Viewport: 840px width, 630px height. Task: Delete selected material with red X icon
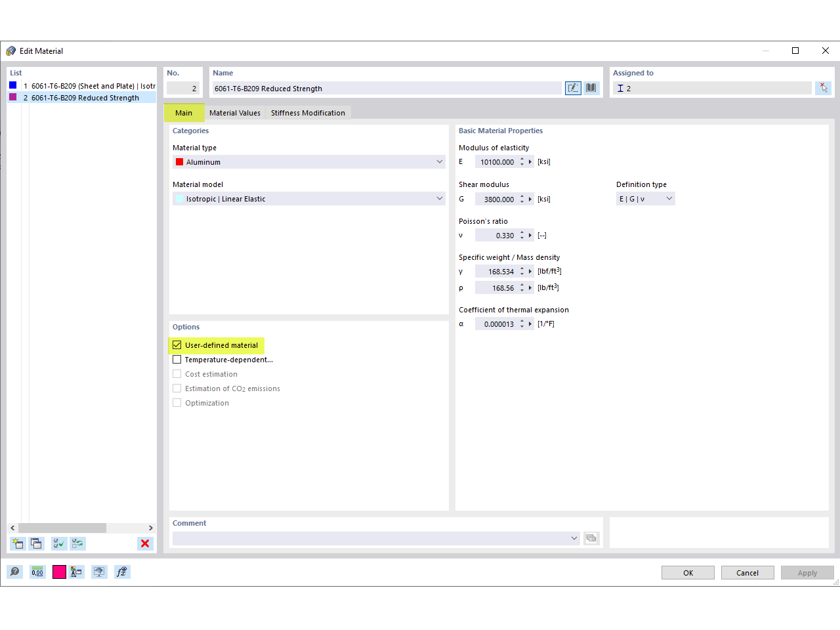145,543
